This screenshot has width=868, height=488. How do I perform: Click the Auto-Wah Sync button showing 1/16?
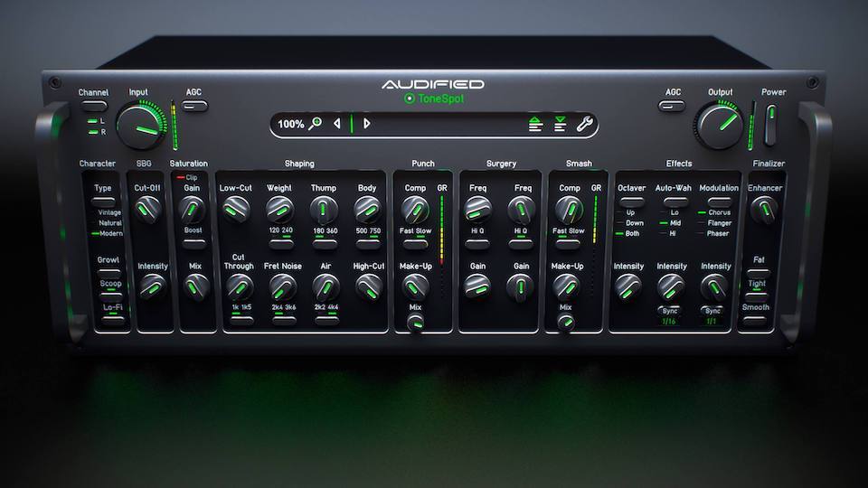[669, 311]
